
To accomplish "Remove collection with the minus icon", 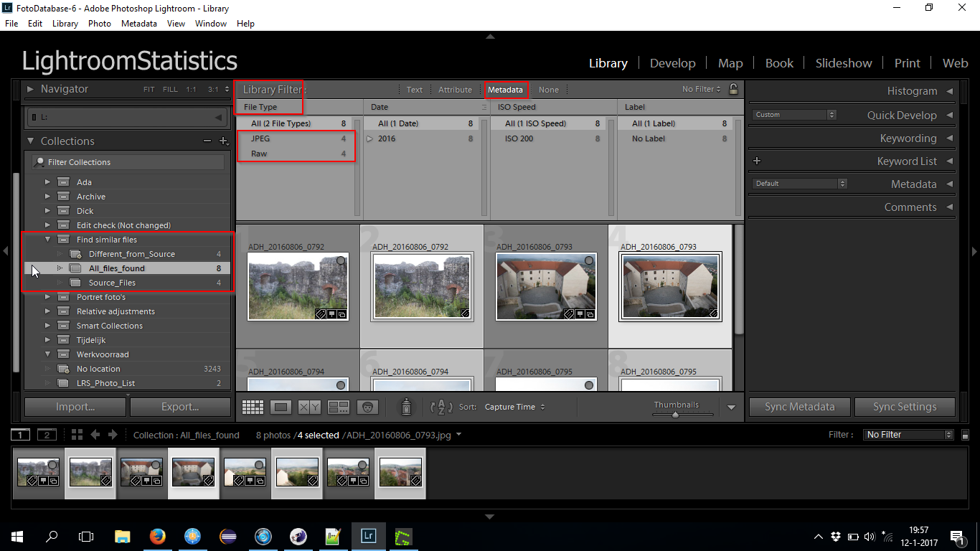I will click(207, 141).
